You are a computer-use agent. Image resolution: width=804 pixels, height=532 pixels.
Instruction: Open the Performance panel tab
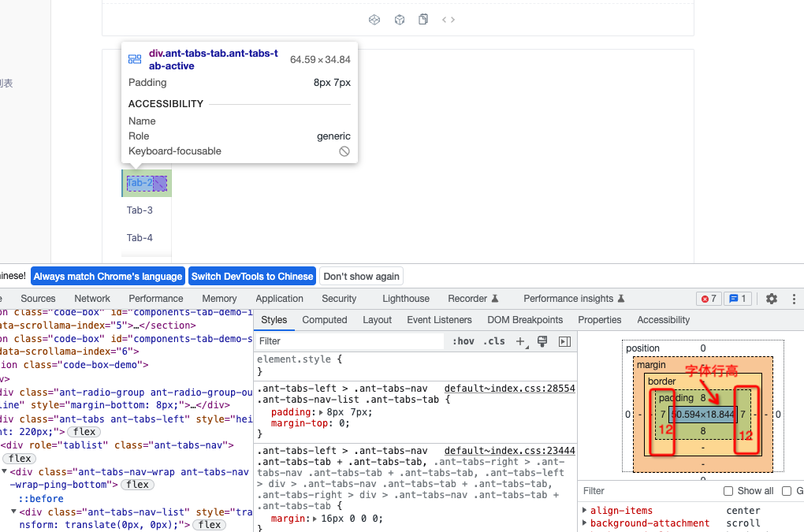click(x=156, y=298)
